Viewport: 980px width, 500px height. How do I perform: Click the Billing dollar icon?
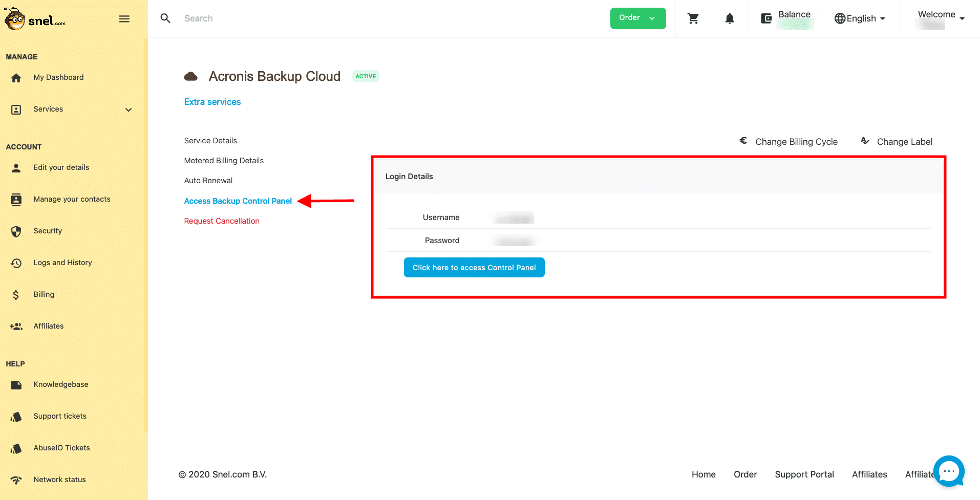tap(16, 295)
